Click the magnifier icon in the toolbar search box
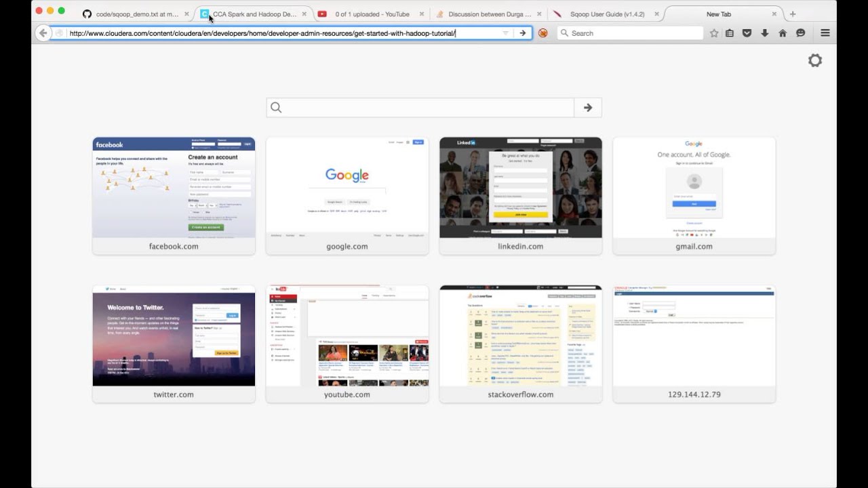This screenshot has width=868, height=488. point(564,33)
